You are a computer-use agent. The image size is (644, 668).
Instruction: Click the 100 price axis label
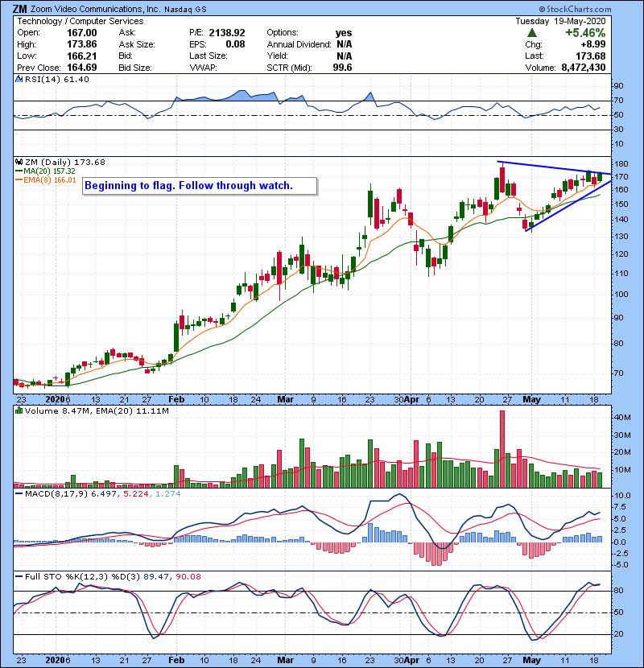coord(621,294)
